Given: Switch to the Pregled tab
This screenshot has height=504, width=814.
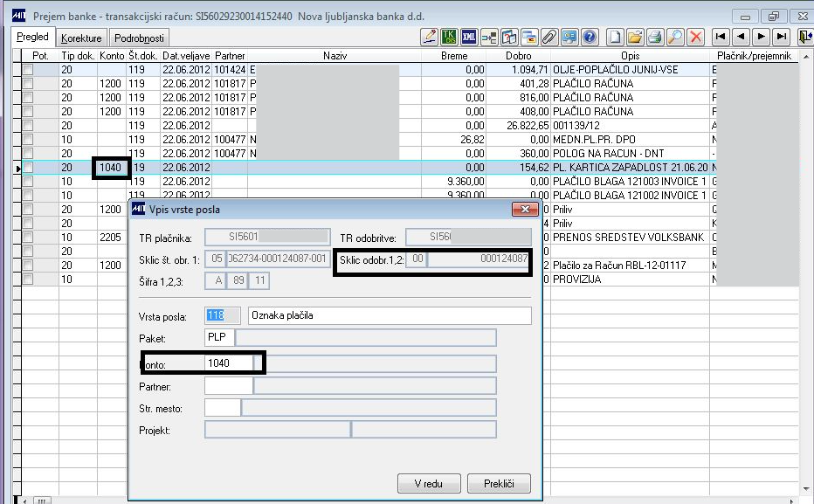Looking at the screenshot, I should click(32, 38).
